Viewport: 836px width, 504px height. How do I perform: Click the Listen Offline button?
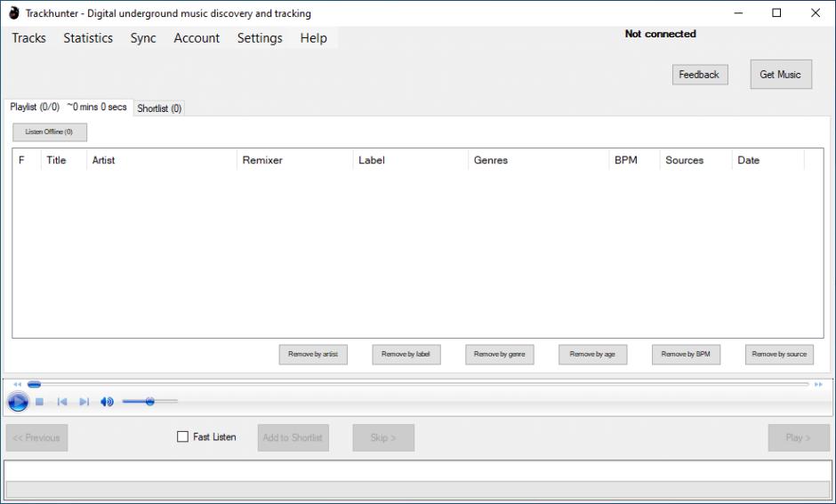50,132
